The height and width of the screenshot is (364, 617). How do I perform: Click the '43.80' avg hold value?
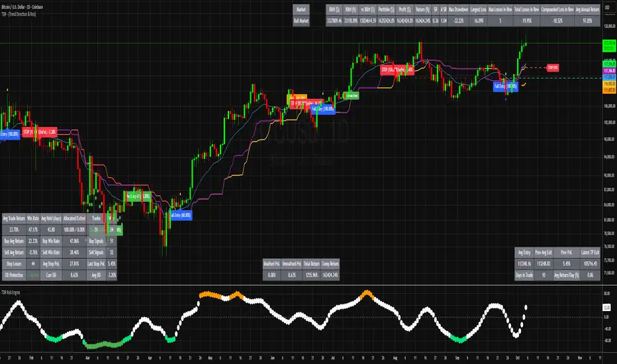51,230
